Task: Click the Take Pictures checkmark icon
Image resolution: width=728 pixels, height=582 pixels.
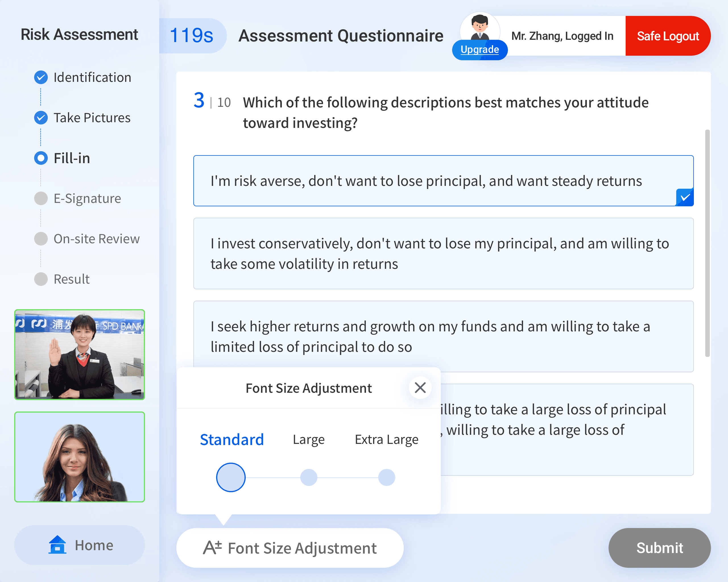Action: point(41,118)
